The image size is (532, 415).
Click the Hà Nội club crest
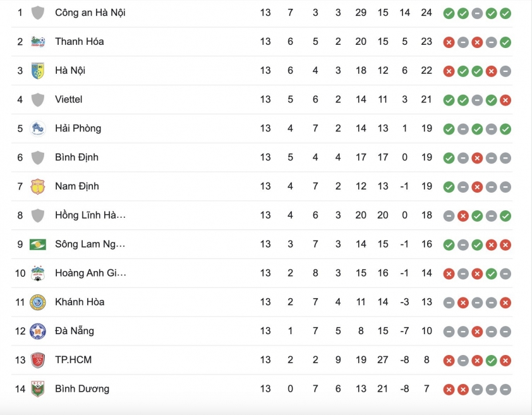pyautogui.click(x=38, y=71)
